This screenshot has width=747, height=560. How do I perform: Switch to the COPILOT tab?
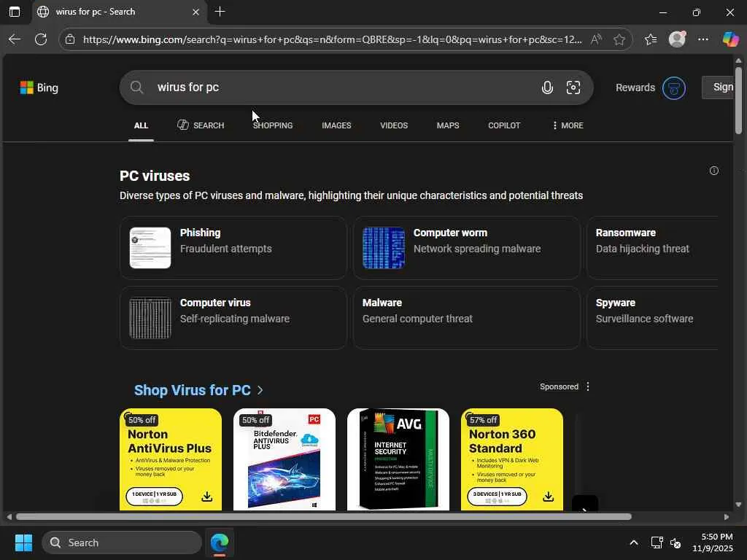pos(504,125)
